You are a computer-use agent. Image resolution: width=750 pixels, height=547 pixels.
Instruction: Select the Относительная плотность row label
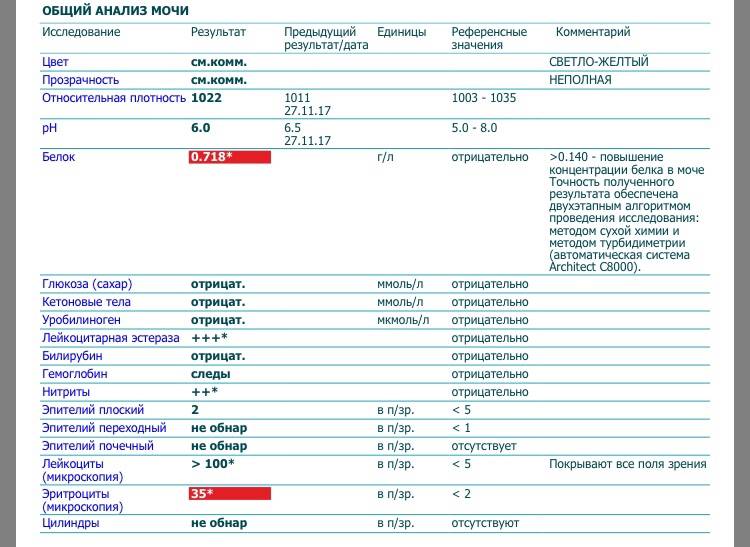(114, 98)
